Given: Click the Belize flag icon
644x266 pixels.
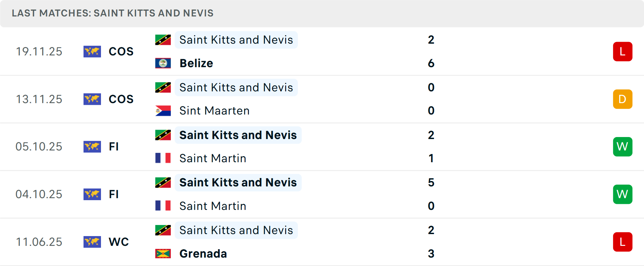Looking at the screenshot, I should coord(163,63).
